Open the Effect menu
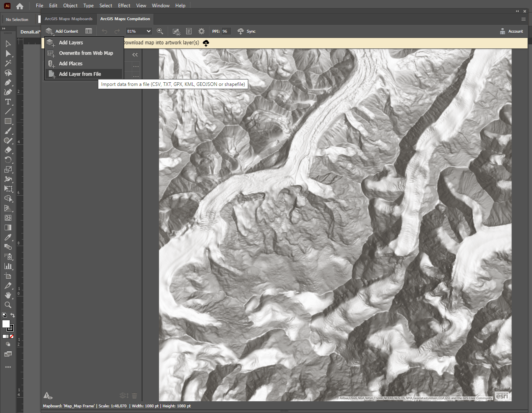The image size is (532, 413). pyautogui.click(x=124, y=5)
